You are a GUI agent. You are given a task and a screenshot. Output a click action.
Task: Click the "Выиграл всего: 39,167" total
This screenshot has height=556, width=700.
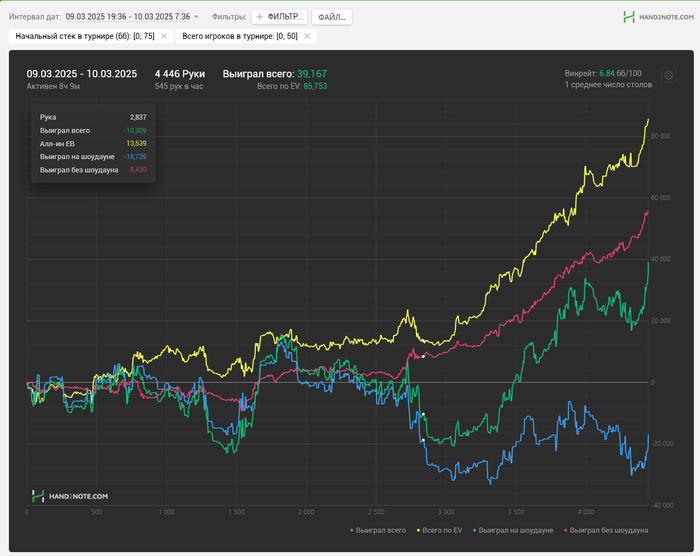coord(274,74)
